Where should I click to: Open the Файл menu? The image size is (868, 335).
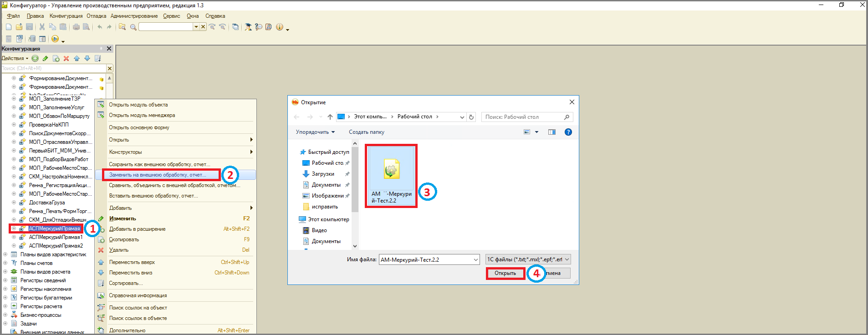tap(13, 16)
